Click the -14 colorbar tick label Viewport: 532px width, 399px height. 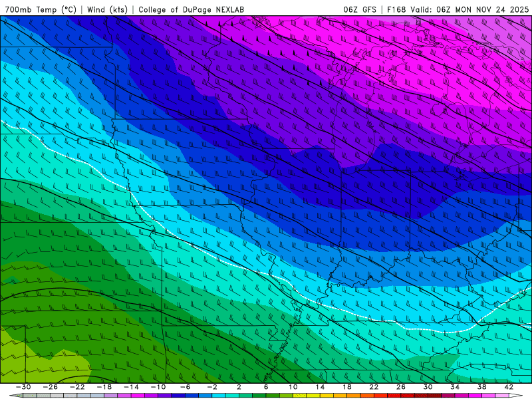point(131,387)
